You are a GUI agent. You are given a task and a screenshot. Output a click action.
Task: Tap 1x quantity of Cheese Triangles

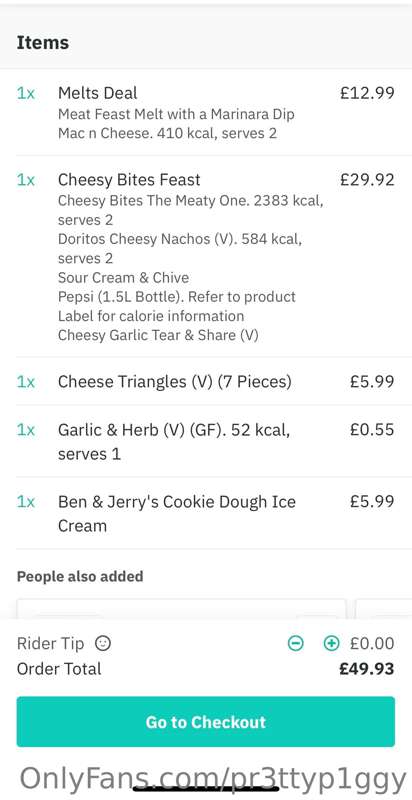pos(25,382)
